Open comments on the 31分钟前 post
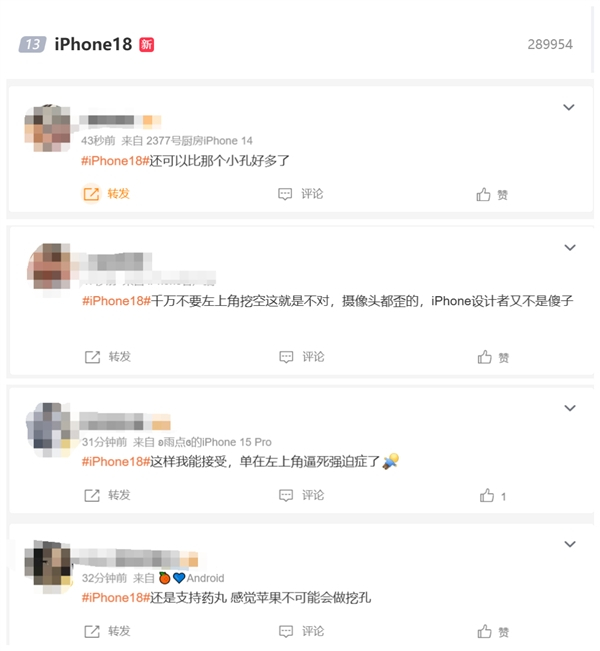 (301, 495)
